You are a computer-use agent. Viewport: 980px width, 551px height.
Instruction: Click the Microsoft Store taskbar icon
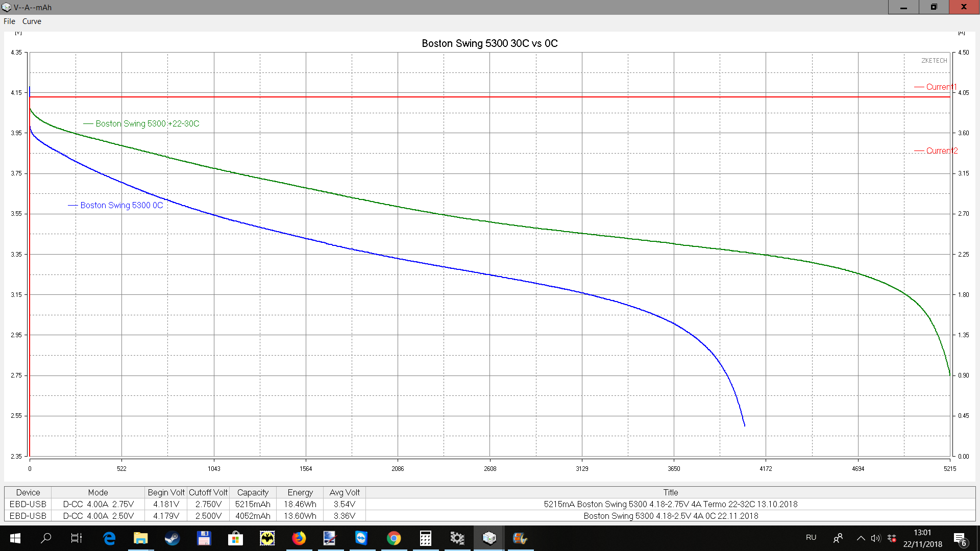point(235,538)
